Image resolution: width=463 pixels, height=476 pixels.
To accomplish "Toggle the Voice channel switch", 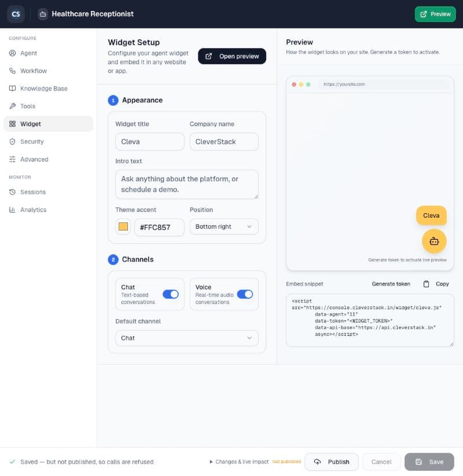I will tap(245, 294).
